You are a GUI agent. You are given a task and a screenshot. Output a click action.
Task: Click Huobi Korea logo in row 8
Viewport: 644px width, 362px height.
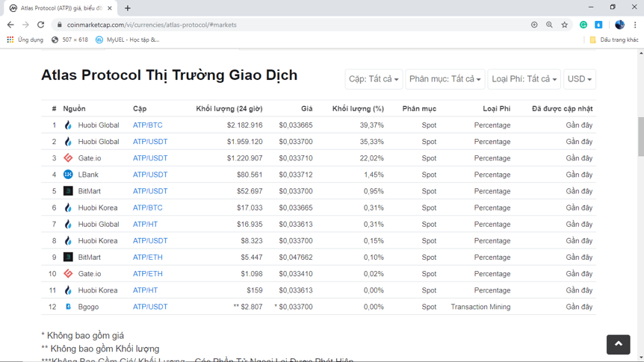(68, 240)
